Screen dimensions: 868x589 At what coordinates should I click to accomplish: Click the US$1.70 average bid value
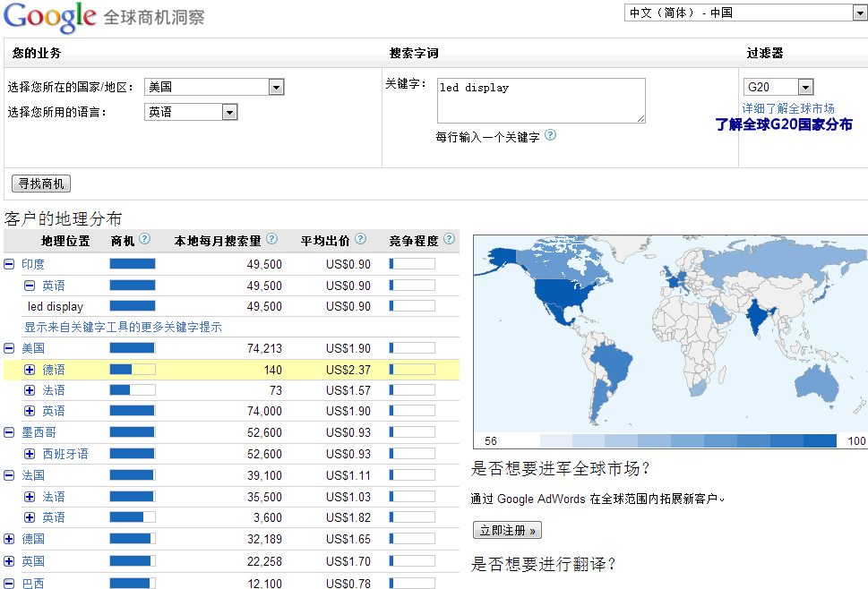tap(348, 561)
